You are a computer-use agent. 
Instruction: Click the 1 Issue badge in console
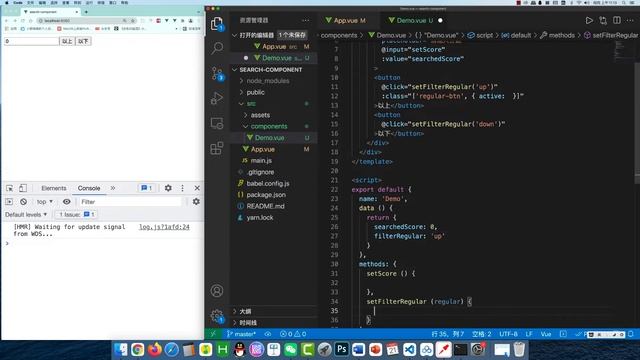coord(76,215)
